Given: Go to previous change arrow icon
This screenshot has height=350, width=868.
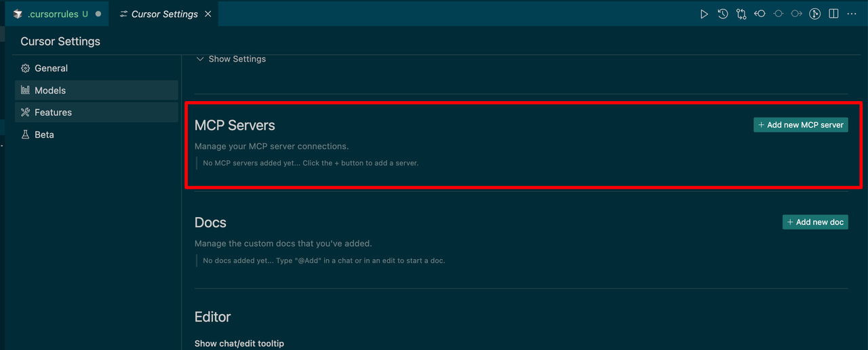Looking at the screenshot, I should tap(759, 14).
